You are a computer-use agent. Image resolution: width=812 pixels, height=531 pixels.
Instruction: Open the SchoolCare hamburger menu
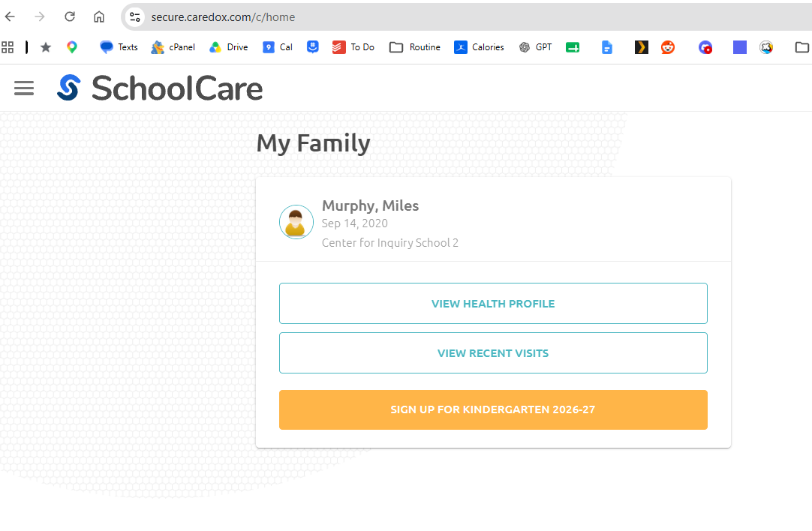click(x=24, y=88)
